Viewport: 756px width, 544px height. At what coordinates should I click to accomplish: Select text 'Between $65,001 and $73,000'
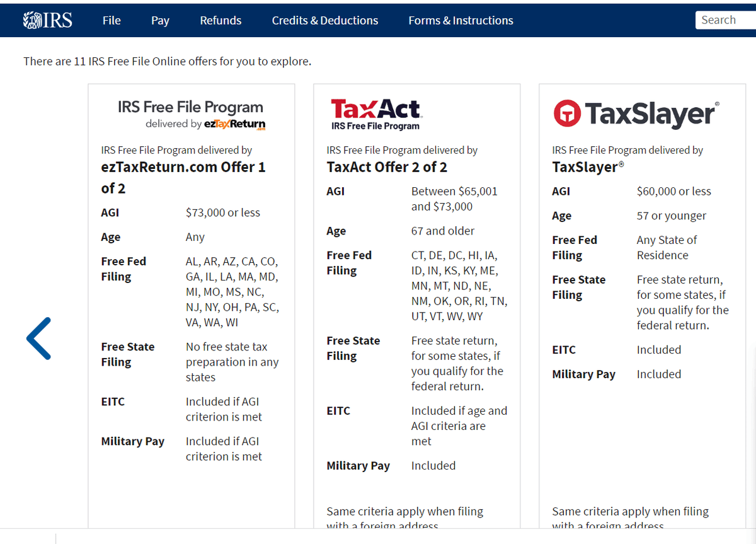coord(454,199)
